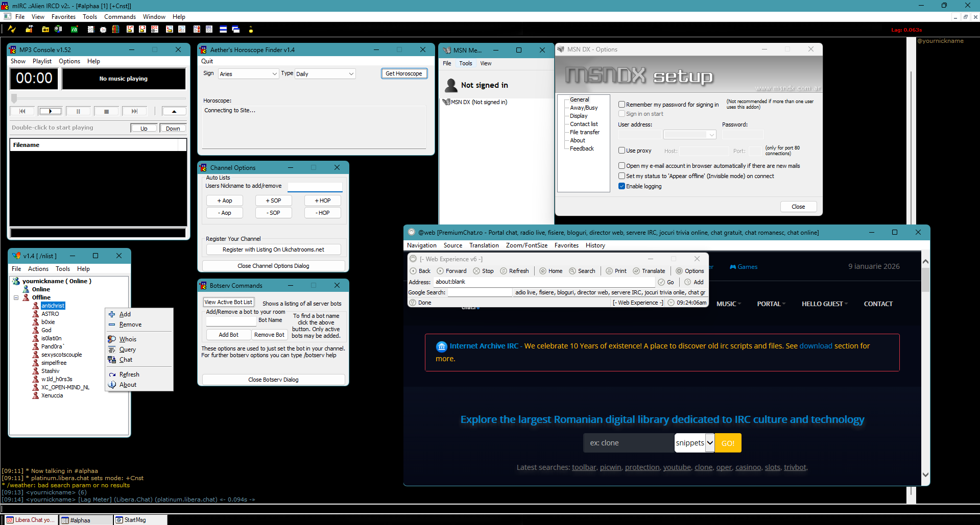Open mIRC Options via hammer toolbar icon
This screenshot has height=525, width=980.
point(29,29)
